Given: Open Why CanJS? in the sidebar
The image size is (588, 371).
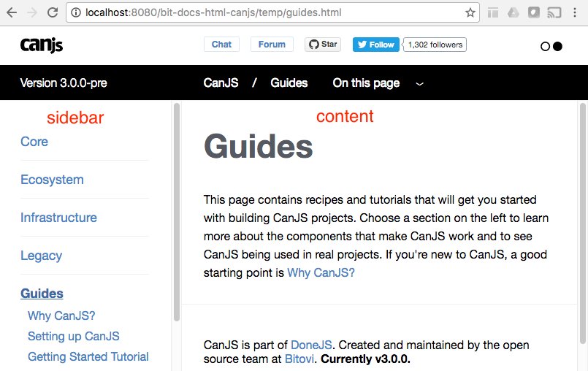Looking at the screenshot, I should tap(61, 315).
